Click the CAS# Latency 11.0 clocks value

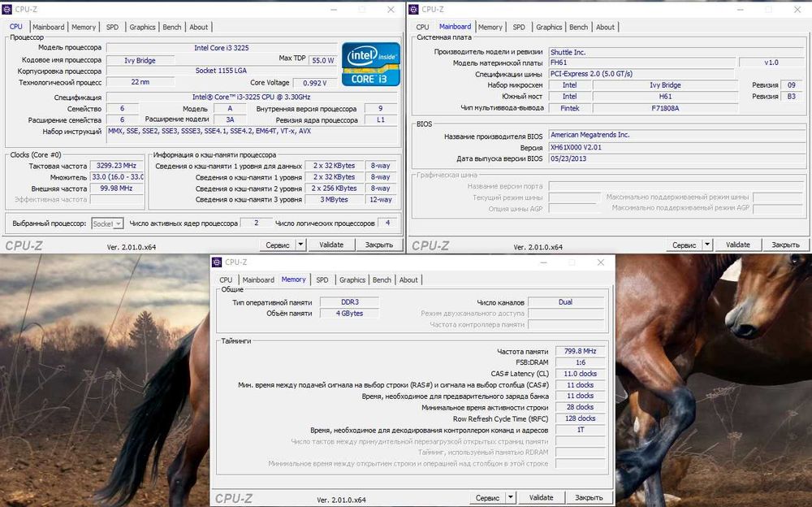click(x=580, y=374)
